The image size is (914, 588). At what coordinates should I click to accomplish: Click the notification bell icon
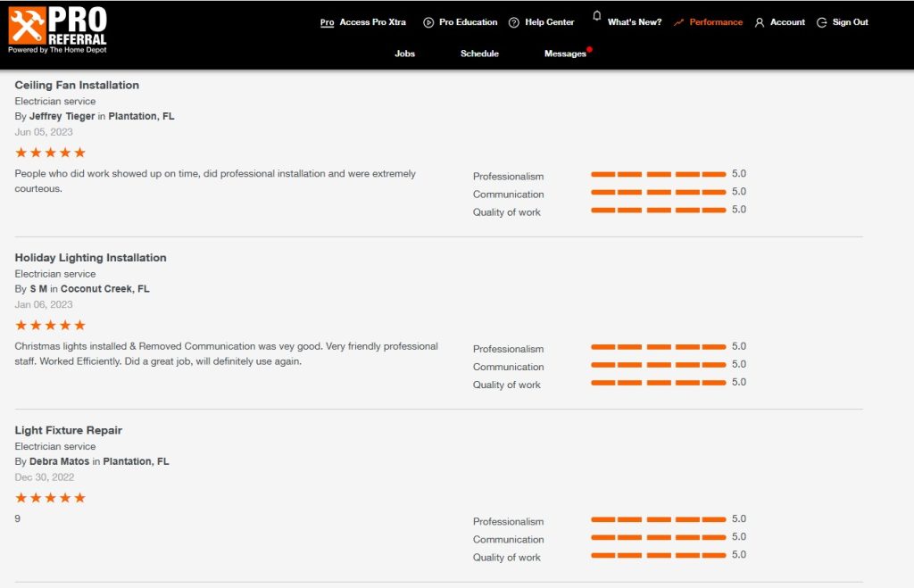coord(597,16)
